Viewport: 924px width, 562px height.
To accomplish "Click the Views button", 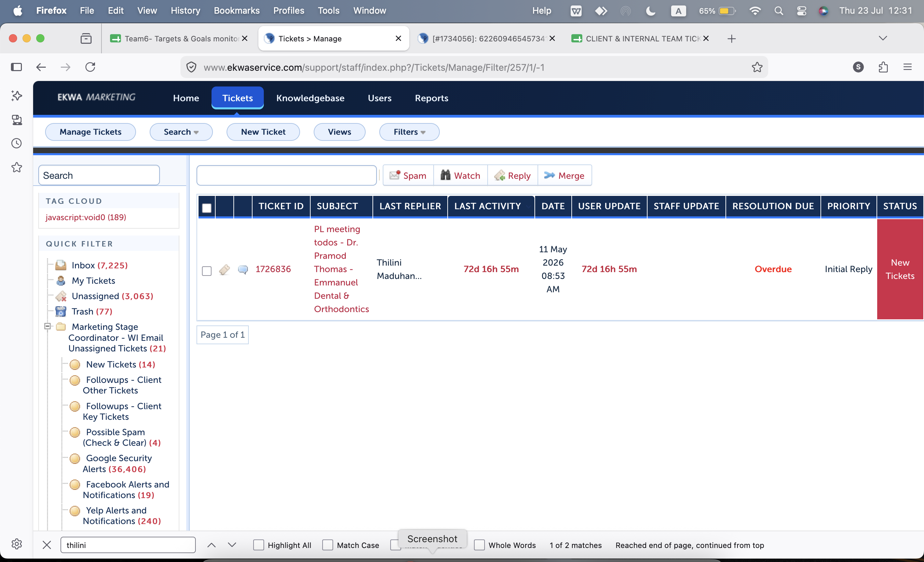I will tap(339, 132).
